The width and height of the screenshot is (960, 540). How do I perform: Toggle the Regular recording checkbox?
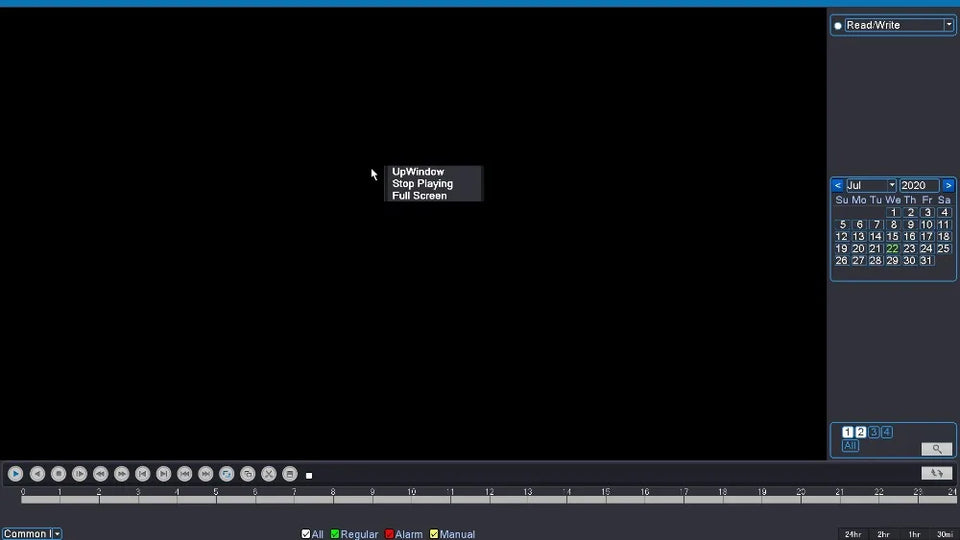click(335, 534)
